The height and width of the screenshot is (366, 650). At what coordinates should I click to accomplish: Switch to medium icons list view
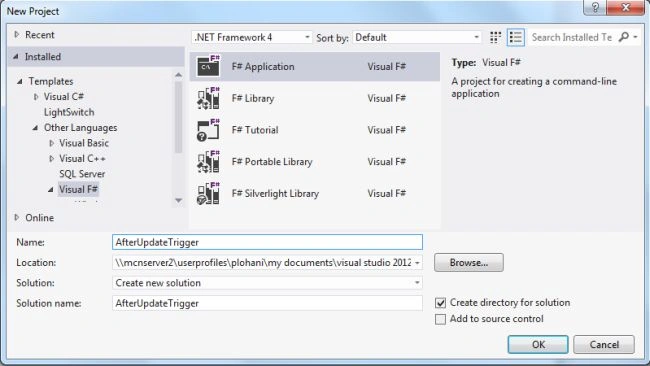click(x=516, y=37)
